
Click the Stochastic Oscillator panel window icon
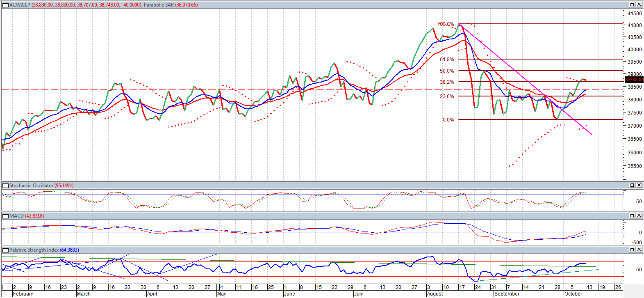pos(5,186)
